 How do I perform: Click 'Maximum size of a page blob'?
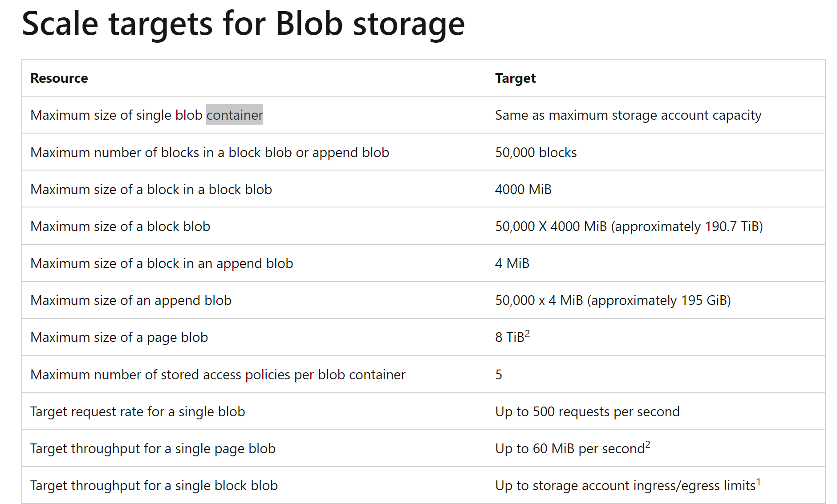pos(119,337)
